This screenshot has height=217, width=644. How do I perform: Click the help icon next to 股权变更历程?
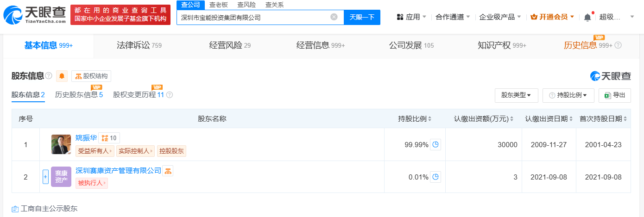point(170,95)
